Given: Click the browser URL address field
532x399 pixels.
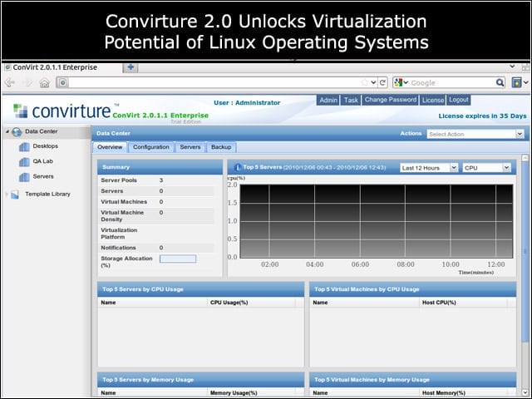Looking at the screenshot, I should pos(214,82).
